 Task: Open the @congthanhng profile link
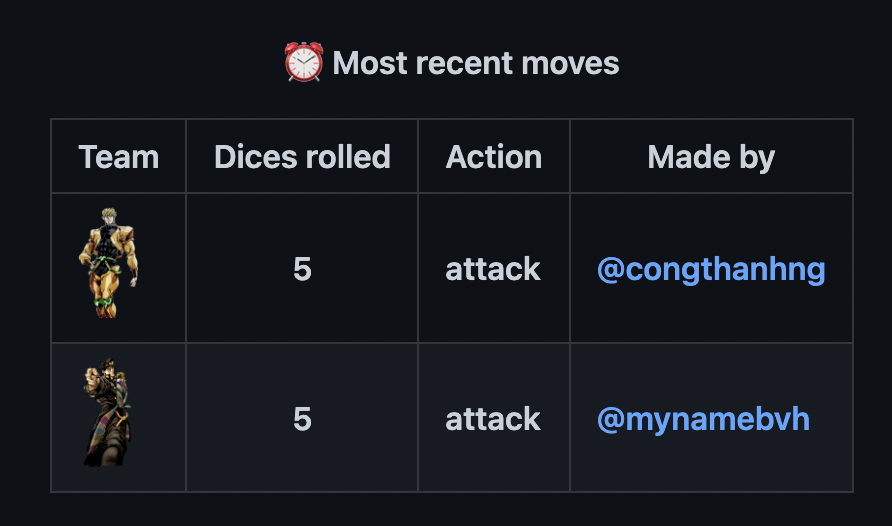click(711, 269)
